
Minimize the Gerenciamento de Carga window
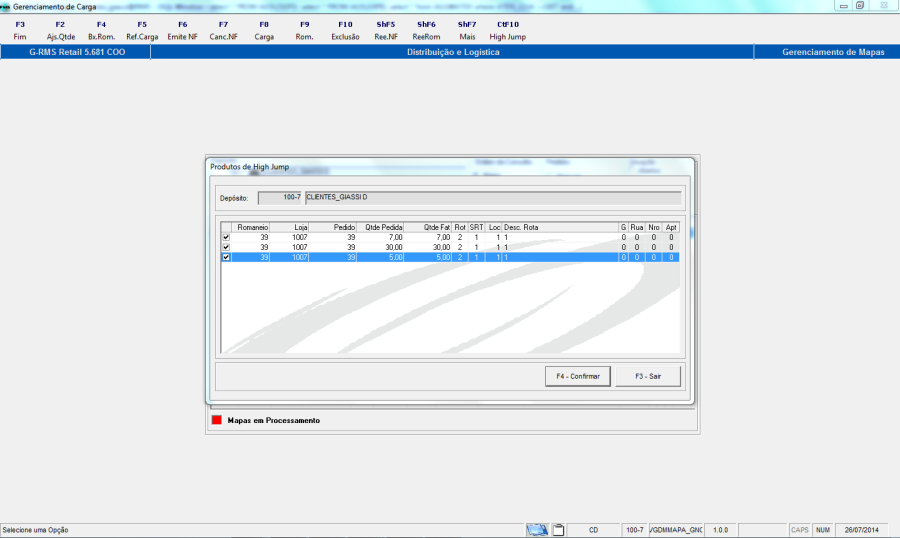[843, 6]
